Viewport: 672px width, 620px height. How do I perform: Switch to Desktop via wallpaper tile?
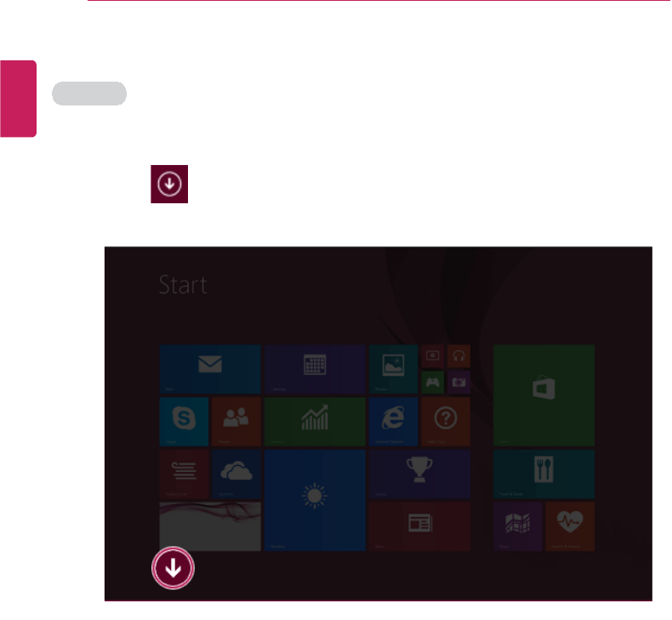click(x=210, y=526)
